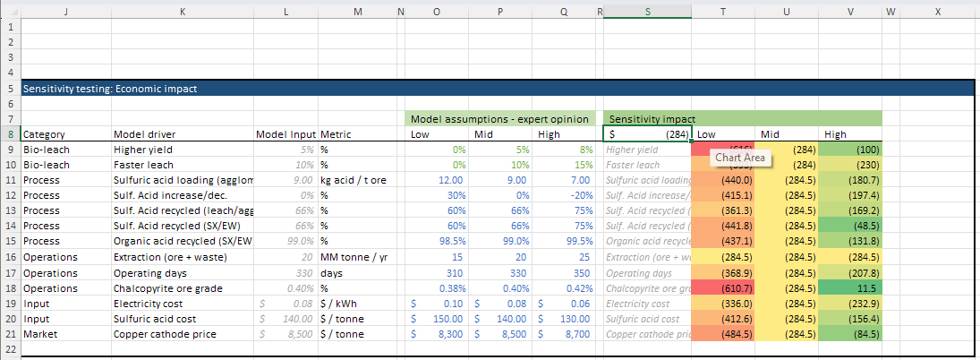
Task: Click the 'Model Input' header cell
Action: [x=285, y=133]
